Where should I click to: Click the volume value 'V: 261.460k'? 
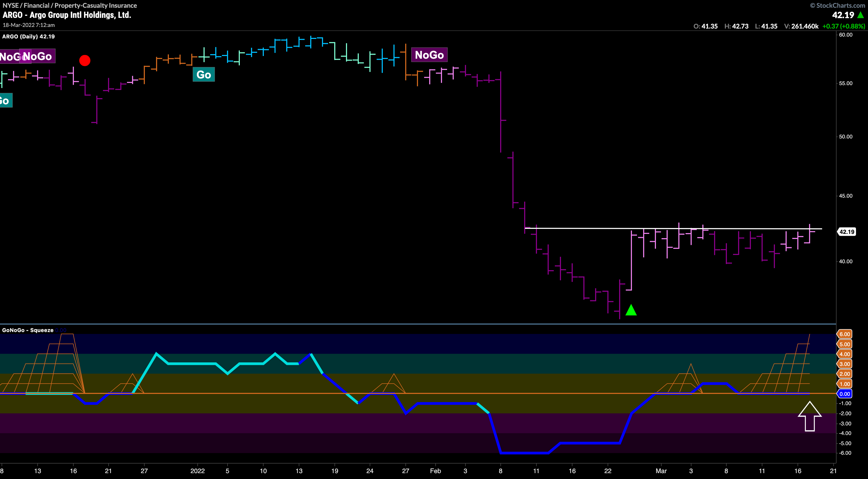tap(801, 26)
